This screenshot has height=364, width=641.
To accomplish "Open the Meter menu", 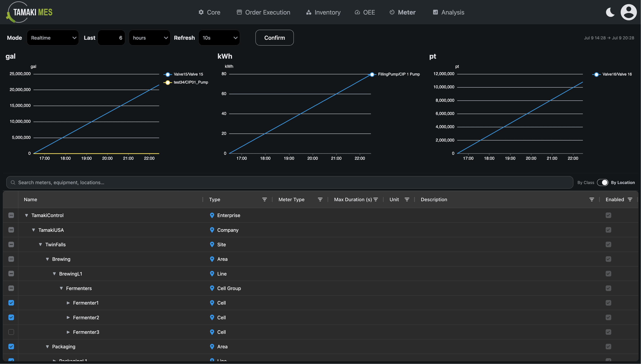I will point(402,12).
